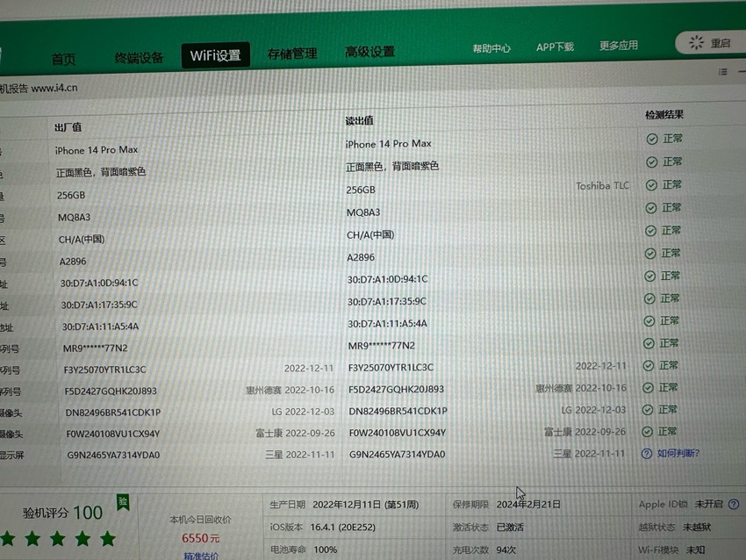Click 正常 in the 256GB row
Viewport: 746px width, 560px height.
671,184
